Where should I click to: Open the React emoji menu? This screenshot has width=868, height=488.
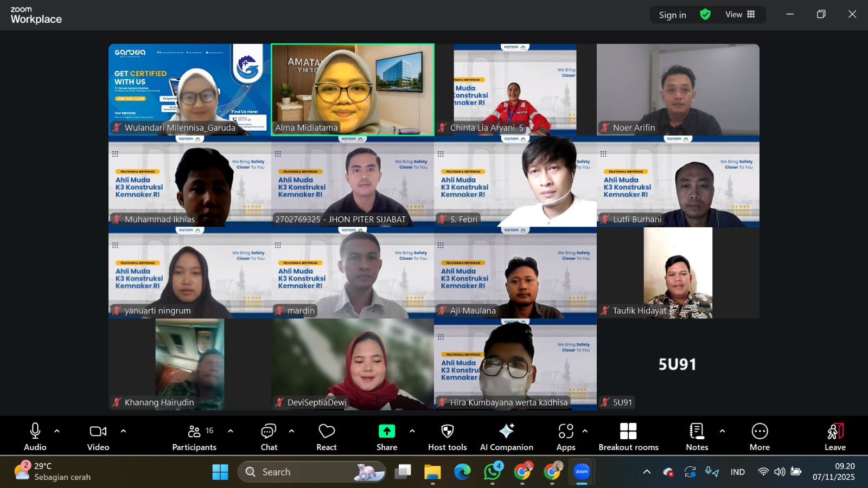(x=327, y=436)
